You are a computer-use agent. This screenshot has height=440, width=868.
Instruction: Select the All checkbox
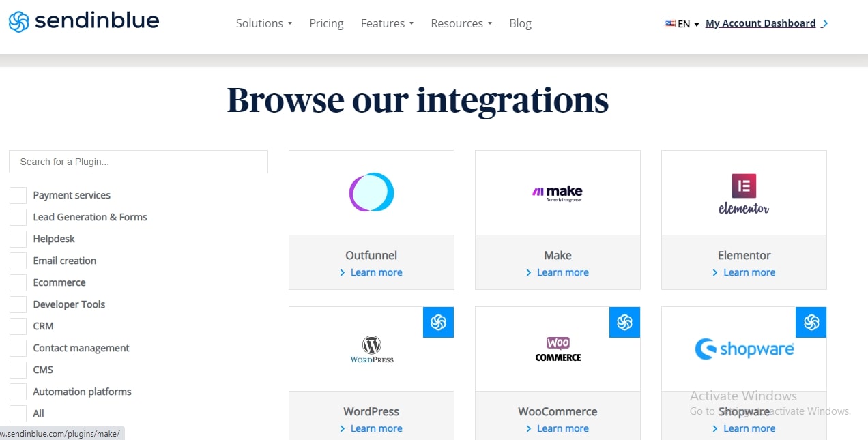[18, 413]
